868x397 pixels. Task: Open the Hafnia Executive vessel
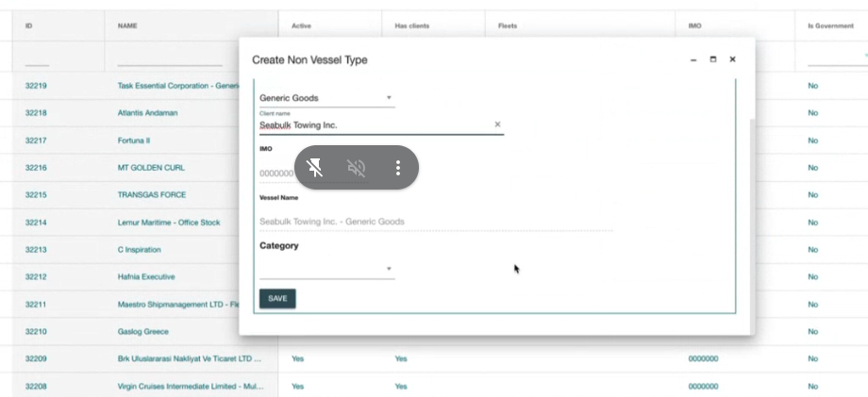pos(146,276)
